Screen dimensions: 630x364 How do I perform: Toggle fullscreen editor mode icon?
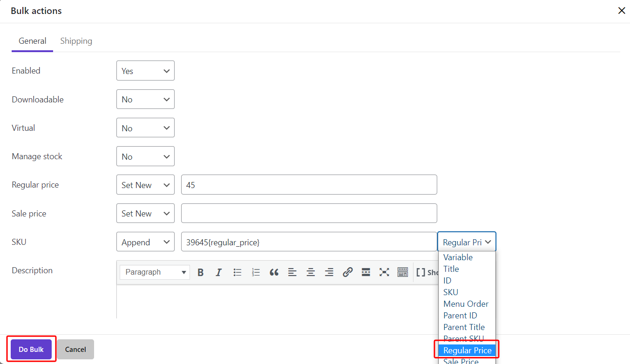[x=384, y=272]
